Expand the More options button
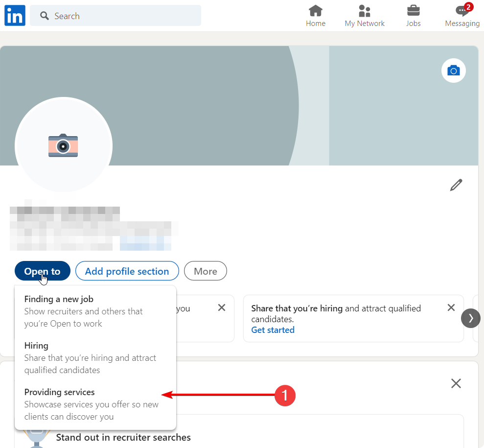The width and height of the screenshot is (484, 448). (x=206, y=271)
